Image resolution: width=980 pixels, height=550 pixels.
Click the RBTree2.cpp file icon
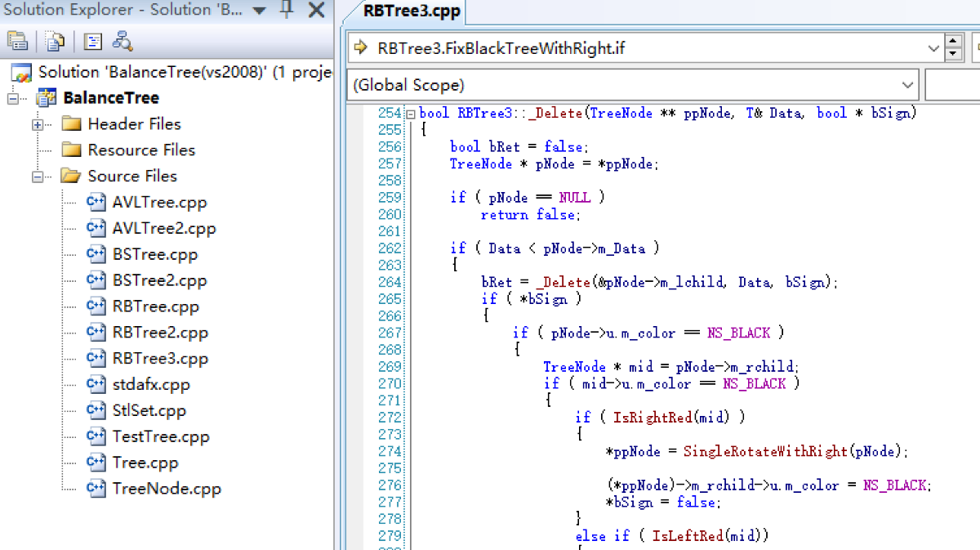click(x=96, y=333)
